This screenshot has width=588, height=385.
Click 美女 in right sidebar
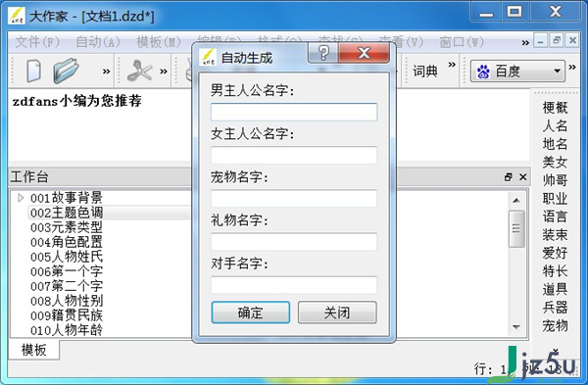click(555, 162)
